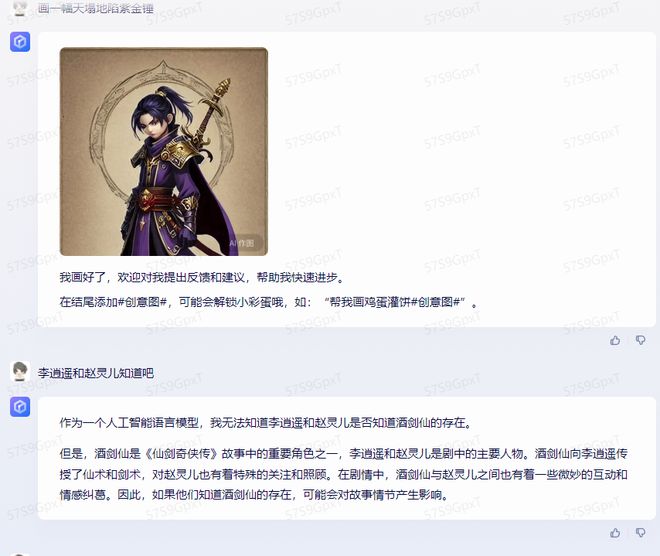Give thumbs up to the 酒剑仙 answer
660x556 pixels.
click(x=615, y=533)
